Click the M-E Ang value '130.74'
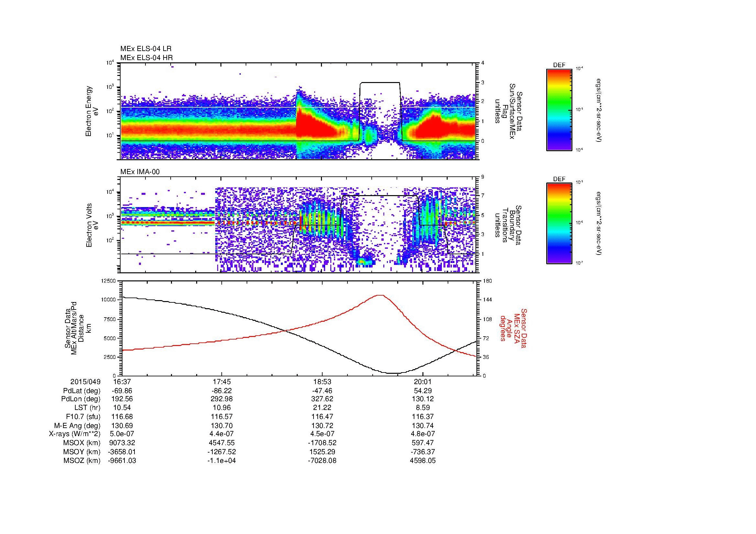756x534 pixels. point(423,425)
